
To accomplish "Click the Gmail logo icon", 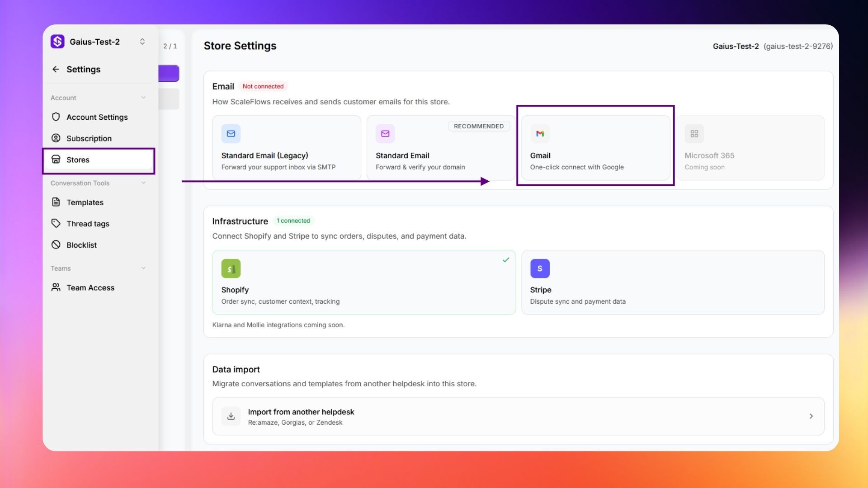I will [x=540, y=134].
